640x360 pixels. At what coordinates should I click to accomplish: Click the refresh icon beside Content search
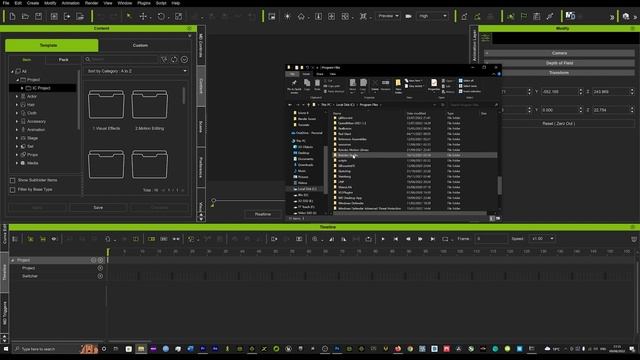tap(174, 60)
